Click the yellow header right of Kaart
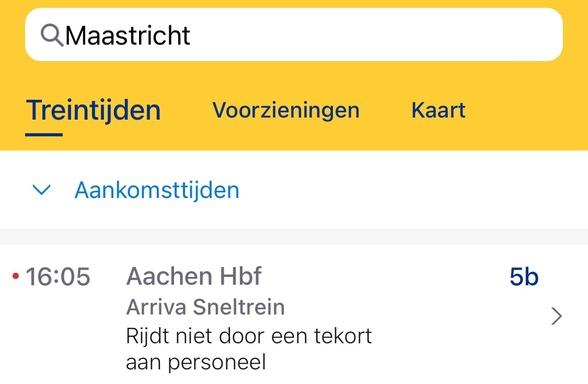 point(528,110)
